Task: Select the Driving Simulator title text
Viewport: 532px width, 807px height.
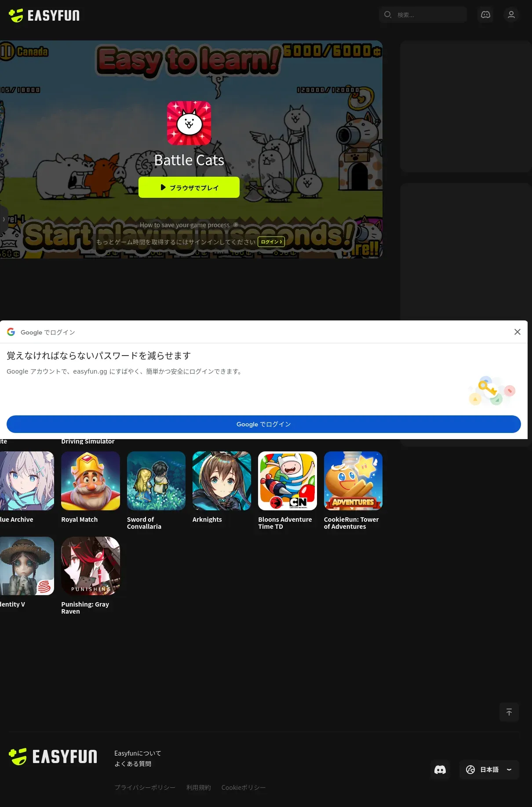Action: [x=88, y=441]
